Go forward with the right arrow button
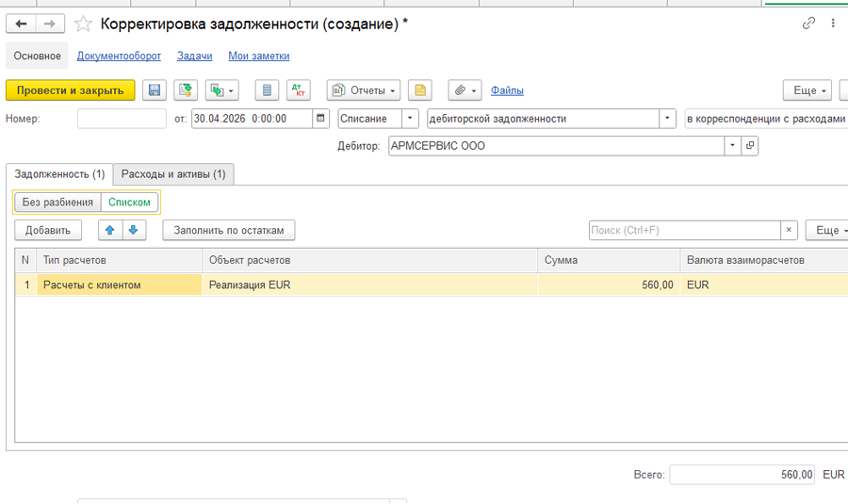 (x=50, y=24)
